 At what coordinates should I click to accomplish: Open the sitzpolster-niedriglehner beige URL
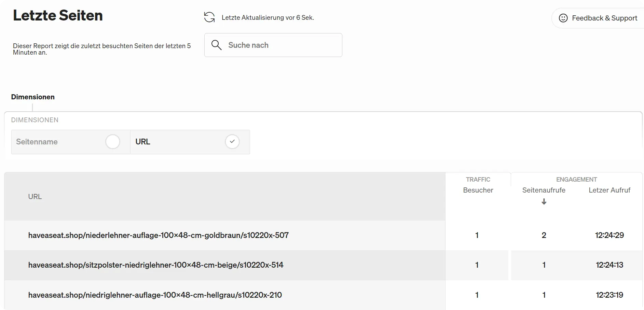tap(156, 265)
